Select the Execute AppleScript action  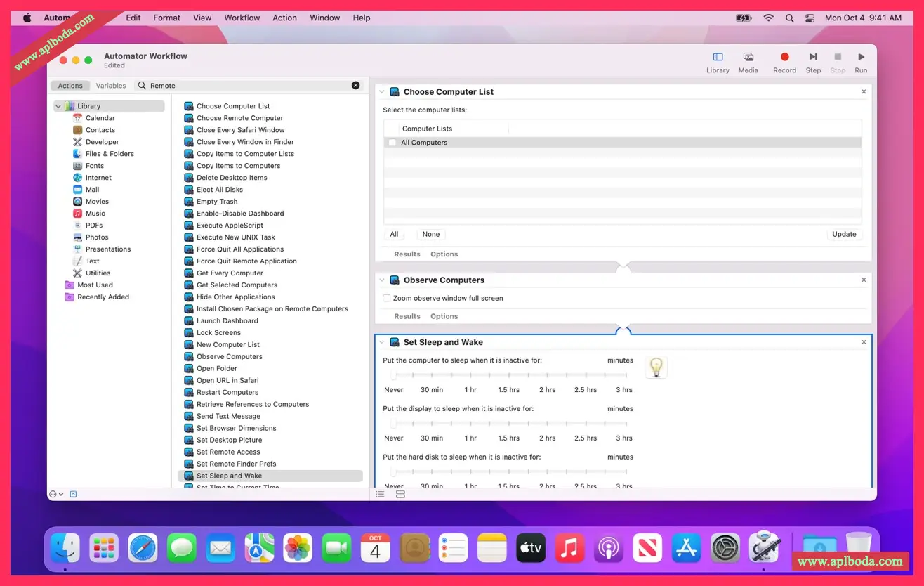pyautogui.click(x=230, y=226)
